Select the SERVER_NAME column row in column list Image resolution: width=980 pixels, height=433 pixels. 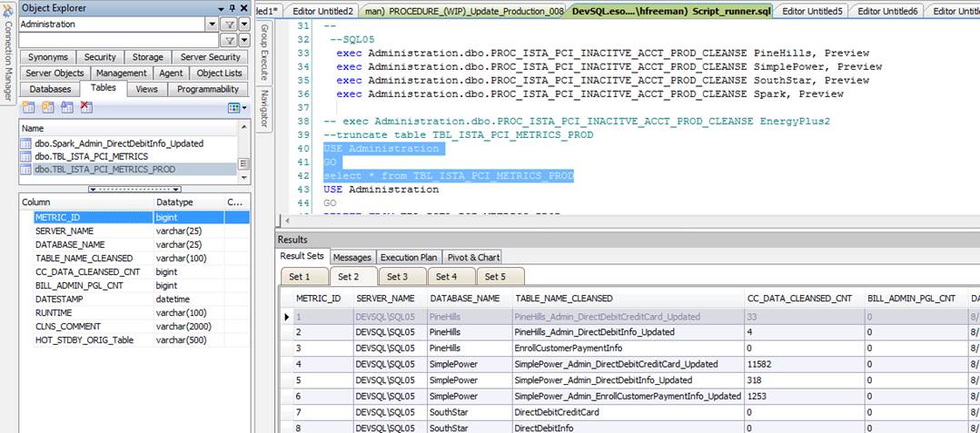(x=135, y=231)
